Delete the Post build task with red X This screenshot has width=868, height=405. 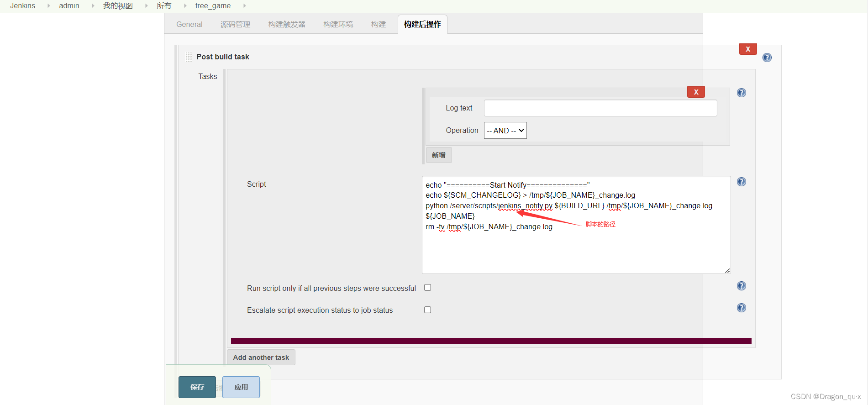point(748,49)
